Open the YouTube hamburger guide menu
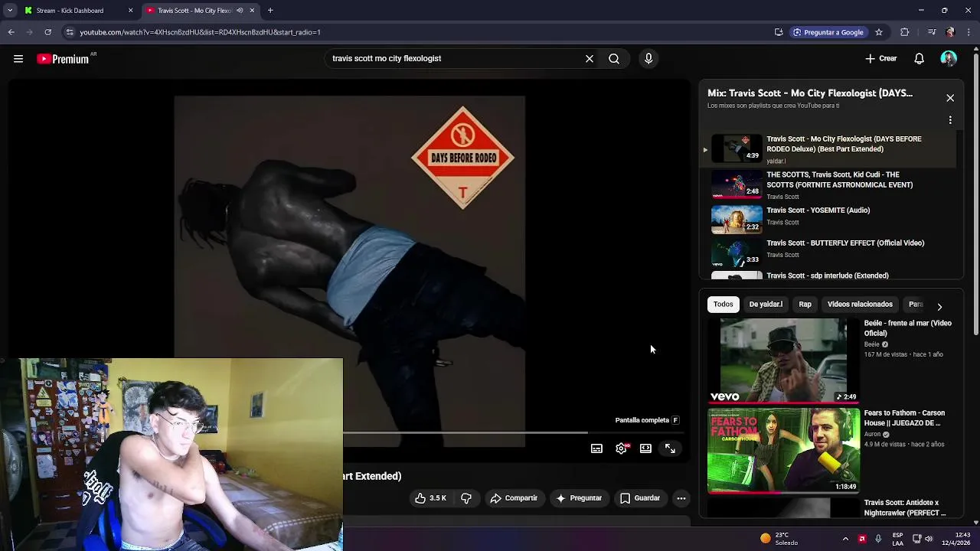This screenshot has width=980, height=551. [18, 59]
